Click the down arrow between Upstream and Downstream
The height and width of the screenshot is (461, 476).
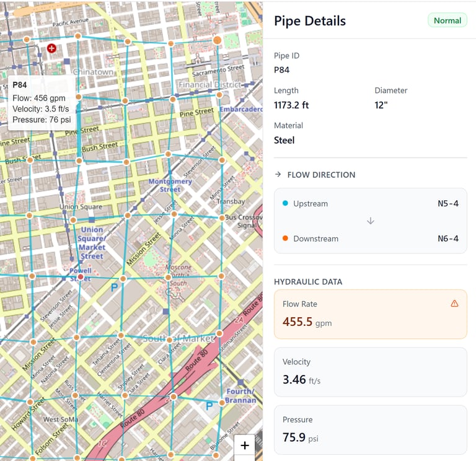pos(371,221)
